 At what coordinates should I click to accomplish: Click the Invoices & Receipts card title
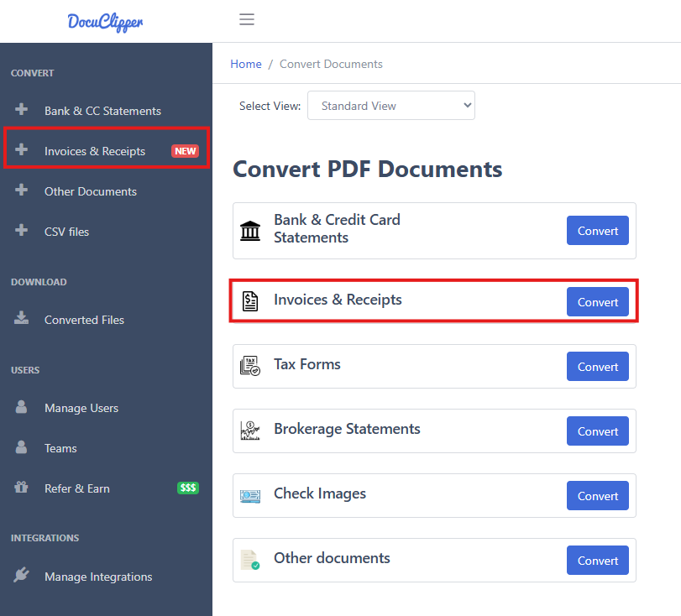point(338,300)
